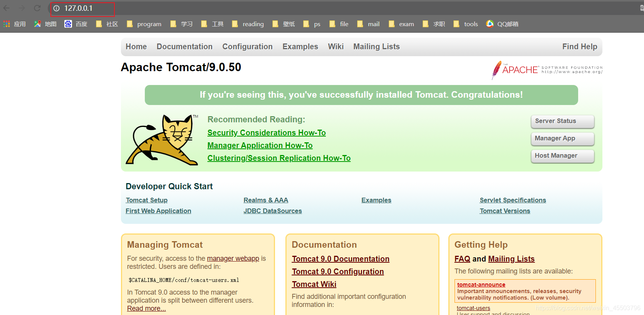This screenshot has width=644, height=315.
Task: Open Manager Application How-To link
Action: 260,145
